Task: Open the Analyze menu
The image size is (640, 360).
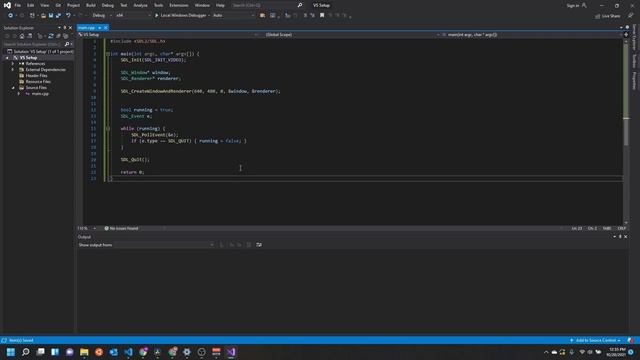Action: 140,5
